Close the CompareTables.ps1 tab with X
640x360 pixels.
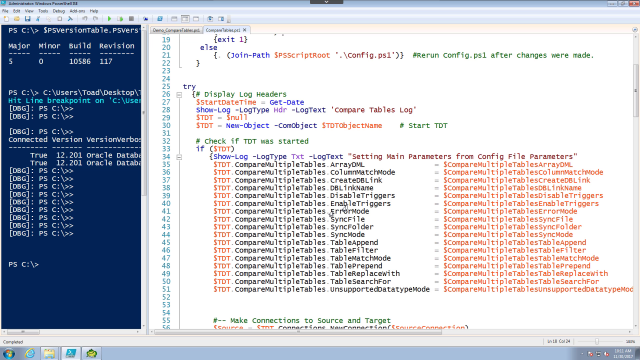(244, 30)
